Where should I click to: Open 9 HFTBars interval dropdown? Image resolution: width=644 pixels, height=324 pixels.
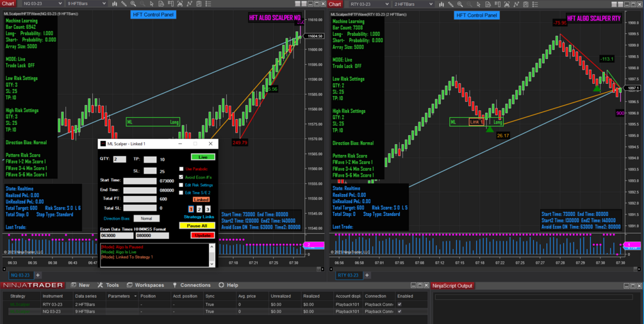click(x=85, y=4)
